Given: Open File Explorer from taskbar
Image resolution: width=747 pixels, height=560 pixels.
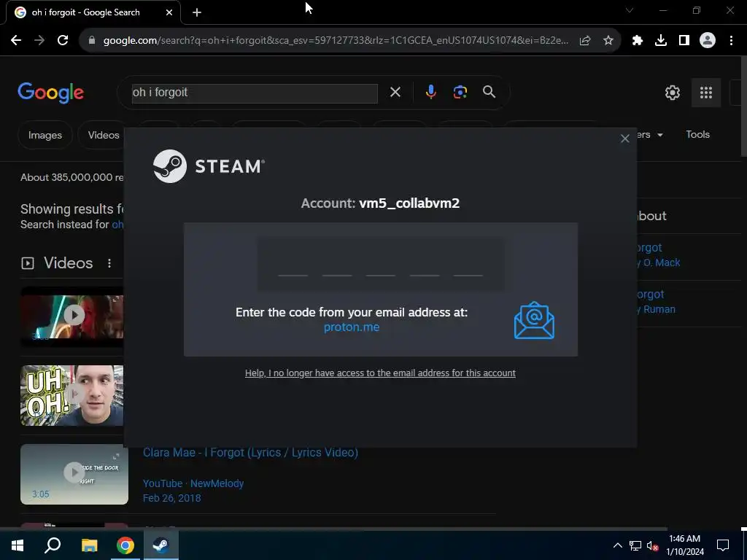Looking at the screenshot, I should click(x=89, y=545).
